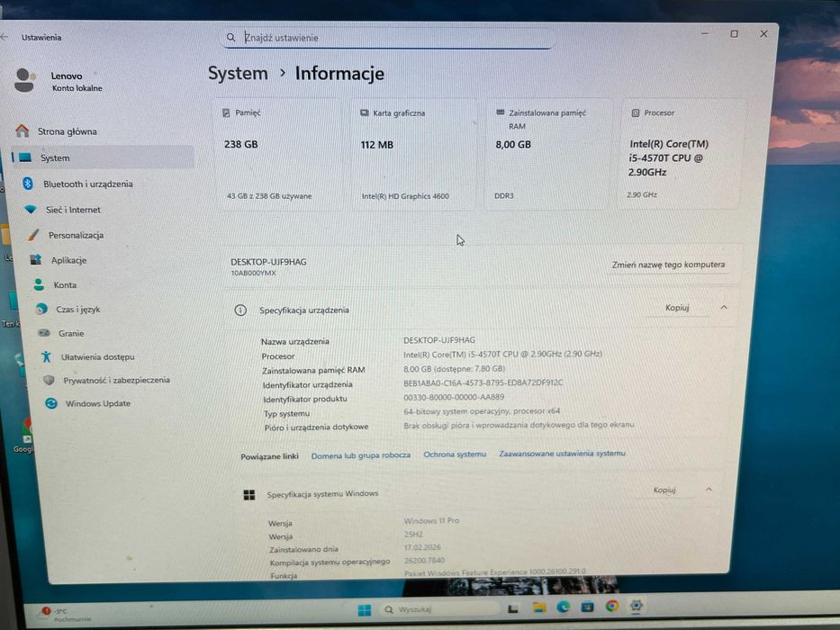This screenshot has height=630, width=840.
Task: Focus the Znajdź ustawienie search field
Action: 387,38
